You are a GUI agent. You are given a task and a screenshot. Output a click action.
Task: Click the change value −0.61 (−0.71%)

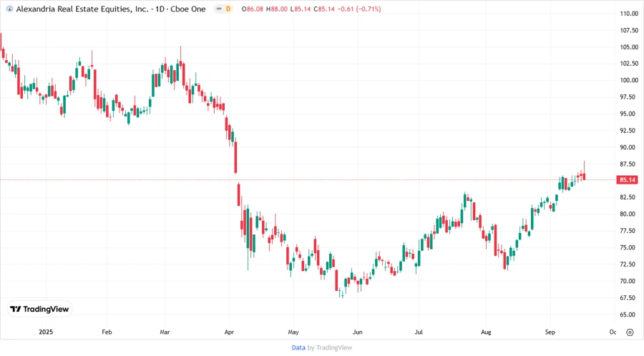pos(359,9)
